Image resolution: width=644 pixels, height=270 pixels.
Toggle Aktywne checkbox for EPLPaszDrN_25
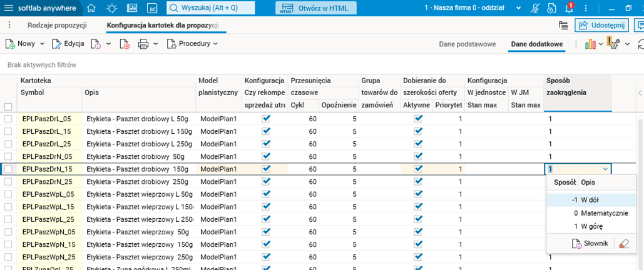point(418,181)
